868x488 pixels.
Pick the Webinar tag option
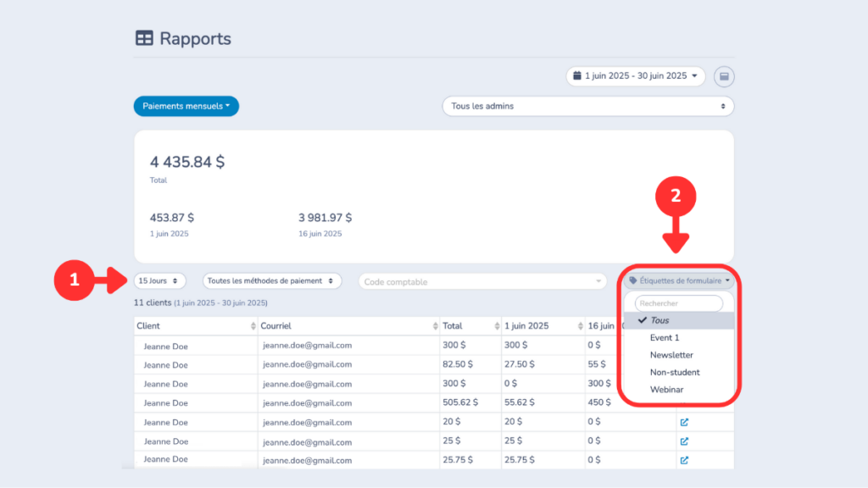666,390
